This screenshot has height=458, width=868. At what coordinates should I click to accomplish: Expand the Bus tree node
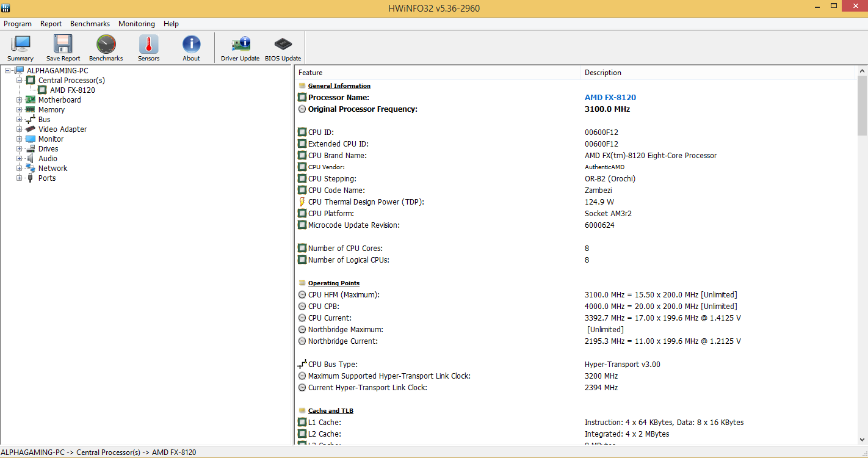pos(19,119)
